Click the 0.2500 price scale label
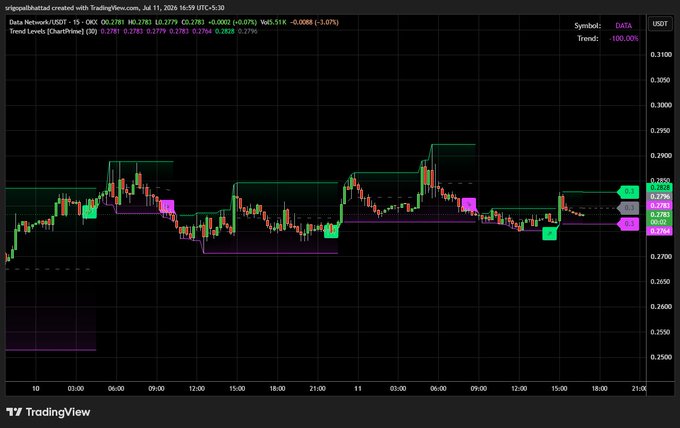The height and width of the screenshot is (428, 680). tap(661, 357)
